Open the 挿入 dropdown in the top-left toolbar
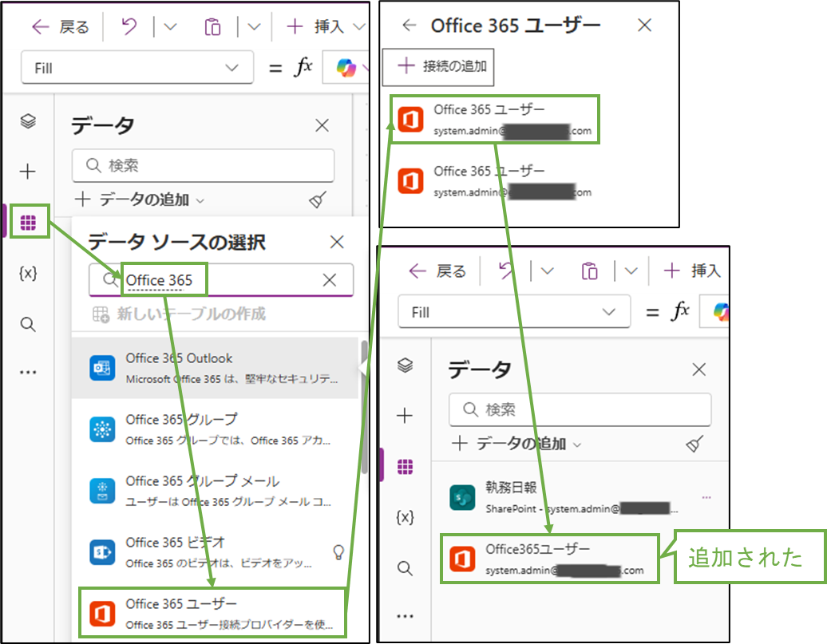 point(359,26)
